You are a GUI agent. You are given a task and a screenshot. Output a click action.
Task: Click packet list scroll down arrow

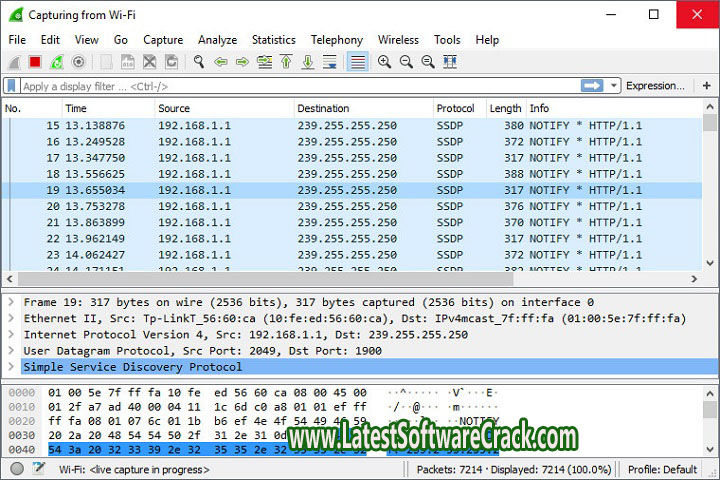(710, 263)
